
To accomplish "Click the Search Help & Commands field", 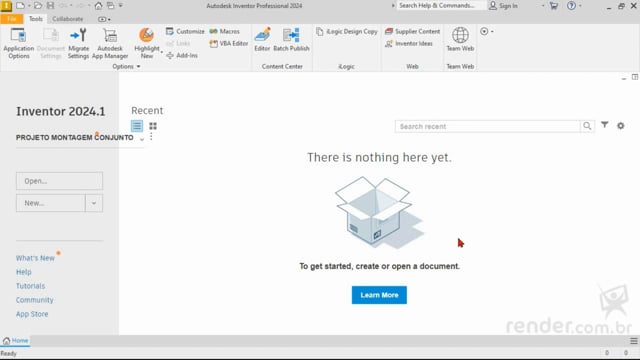I will [441, 6].
